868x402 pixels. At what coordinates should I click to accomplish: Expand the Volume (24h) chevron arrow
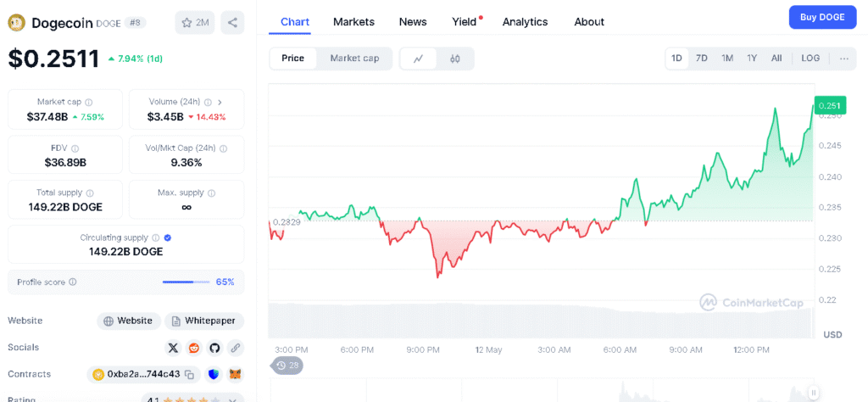220,102
